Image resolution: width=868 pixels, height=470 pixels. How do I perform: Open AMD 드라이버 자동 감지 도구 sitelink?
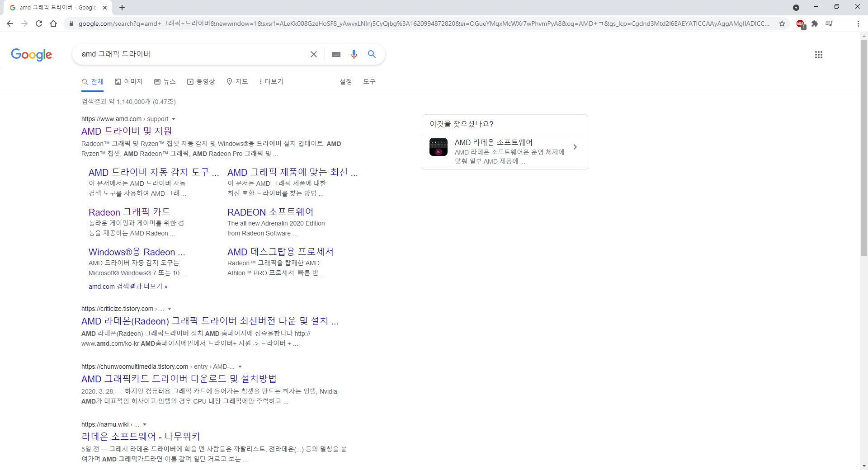click(x=154, y=172)
